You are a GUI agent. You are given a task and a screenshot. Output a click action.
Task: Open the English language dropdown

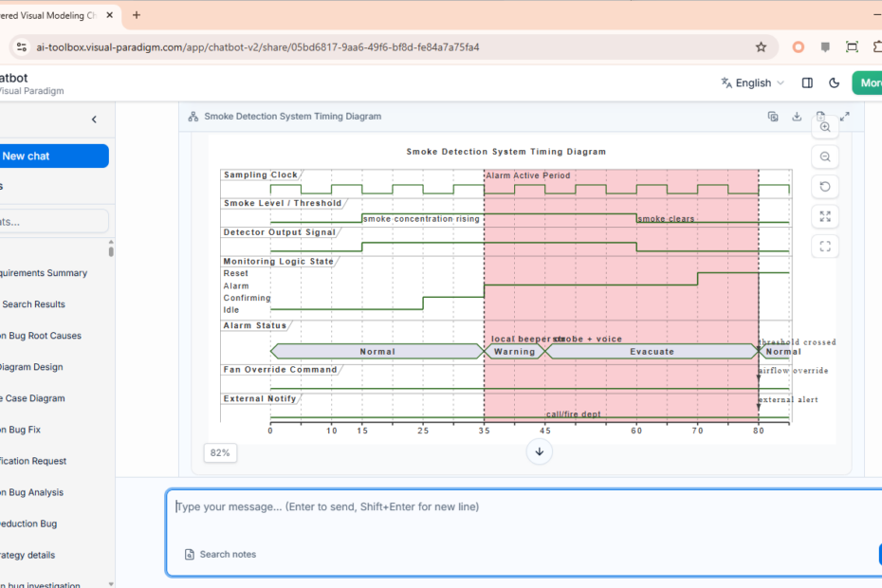(753, 83)
